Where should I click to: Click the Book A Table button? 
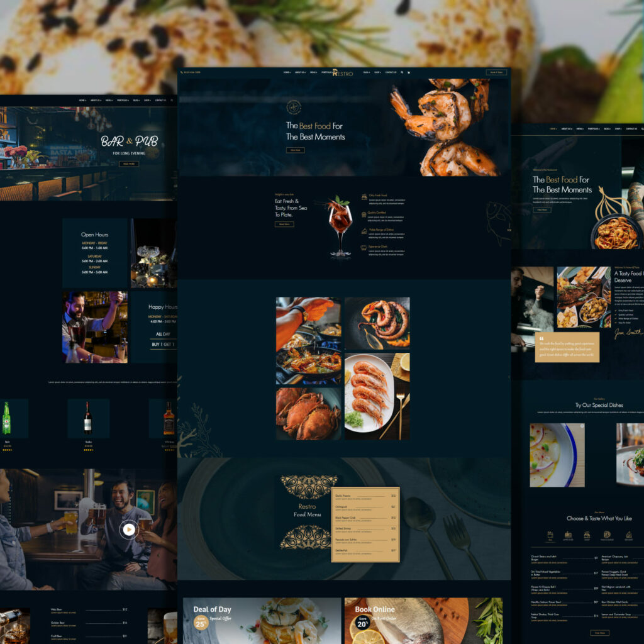(496, 72)
